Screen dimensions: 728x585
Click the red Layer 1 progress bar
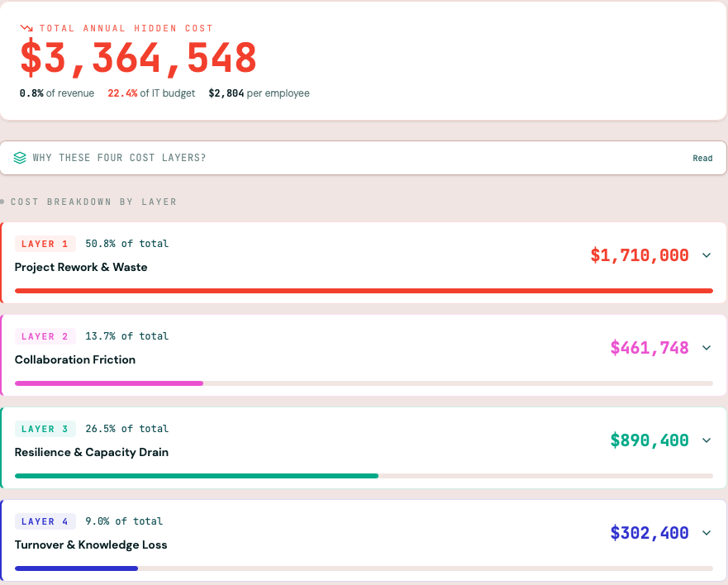coord(364,290)
